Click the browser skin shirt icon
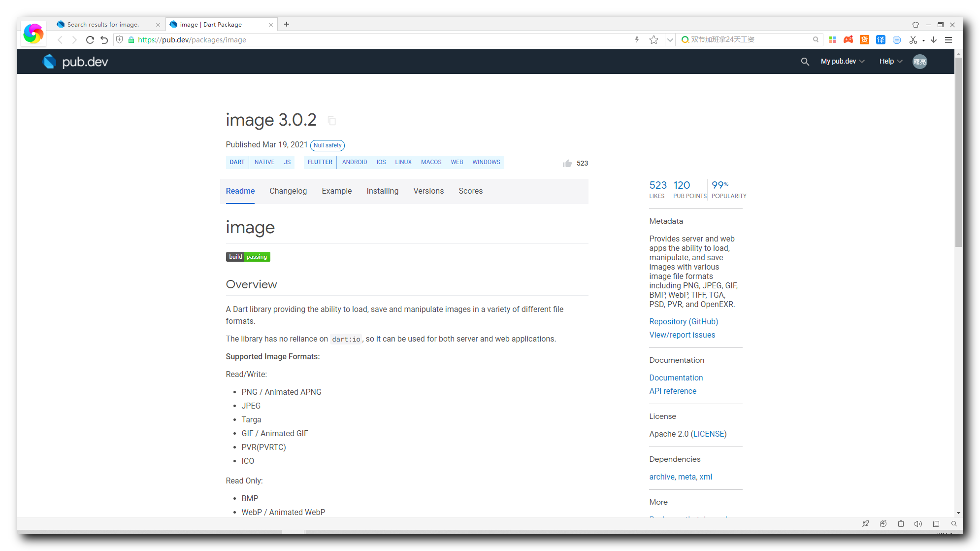The height and width of the screenshot is (551, 980). pyautogui.click(x=915, y=25)
